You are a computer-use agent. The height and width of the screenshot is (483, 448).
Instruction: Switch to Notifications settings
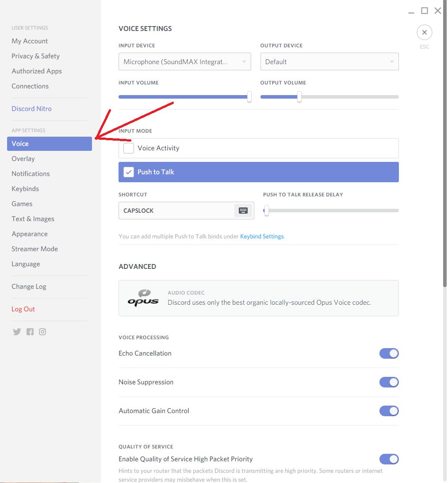click(31, 174)
